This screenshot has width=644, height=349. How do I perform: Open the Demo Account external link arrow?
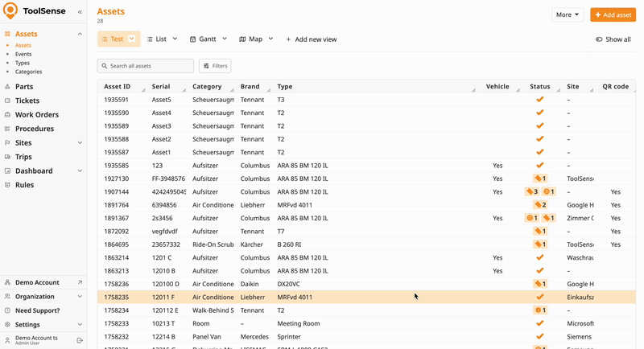pyautogui.click(x=80, y=282)
